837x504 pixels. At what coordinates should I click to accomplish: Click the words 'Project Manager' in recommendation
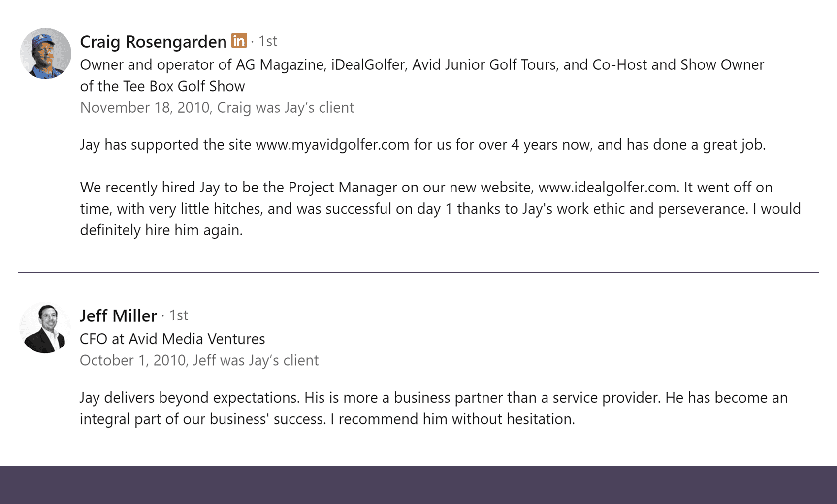coord(343,188)
